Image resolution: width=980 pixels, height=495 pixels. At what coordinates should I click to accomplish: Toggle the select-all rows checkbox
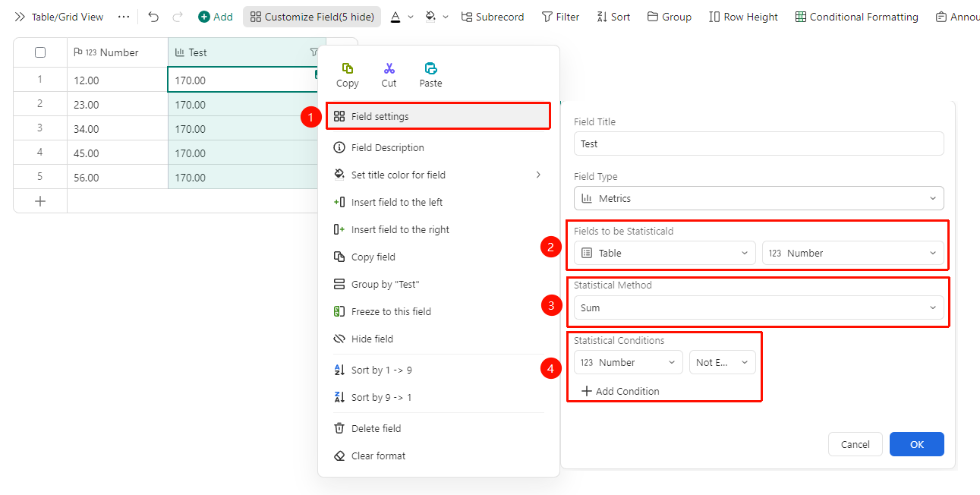tap(40, 52)
